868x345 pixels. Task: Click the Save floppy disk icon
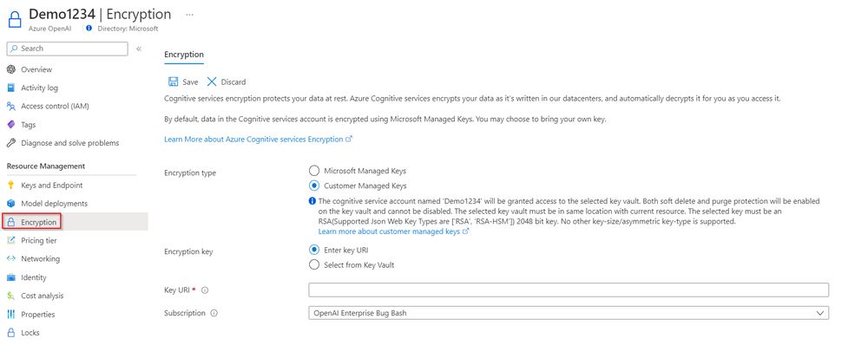(174, 81)
